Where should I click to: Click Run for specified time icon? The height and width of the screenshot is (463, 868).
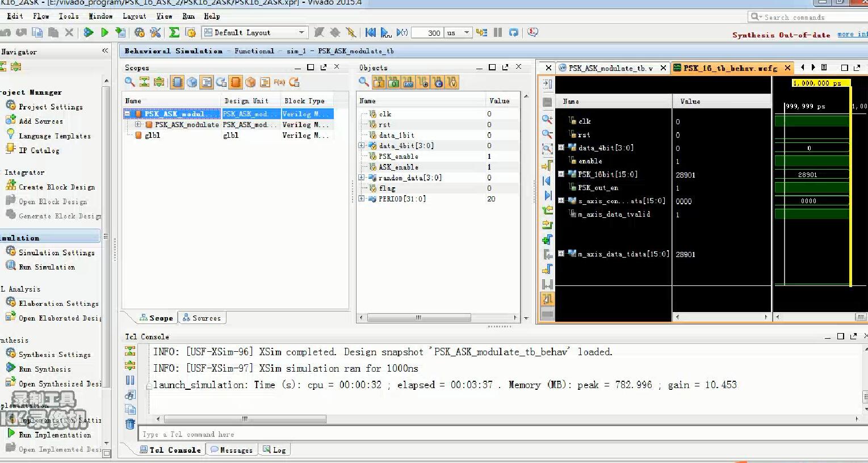point(402,32)
